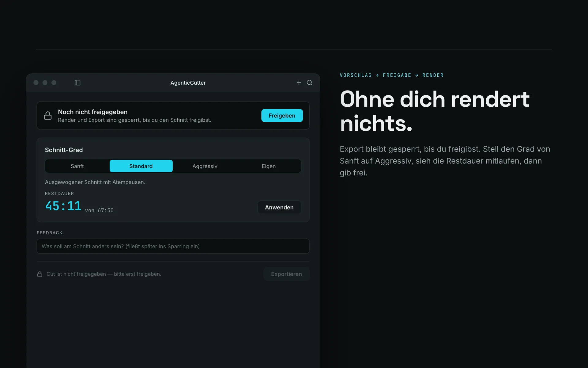Switch to the Aggressiv cut level
Image resolution: width=588 pixels, height=368 pixels.
pos(205,166)
